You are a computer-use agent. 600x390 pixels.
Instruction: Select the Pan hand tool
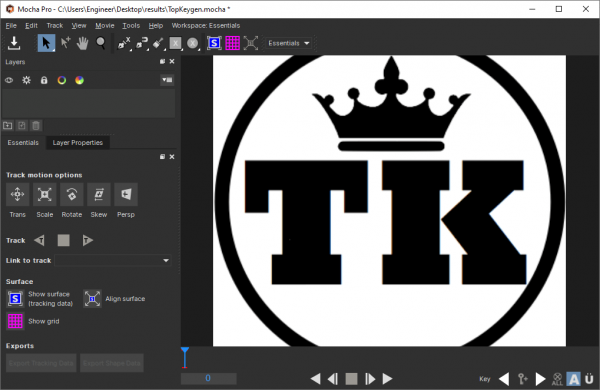(82, 43)
